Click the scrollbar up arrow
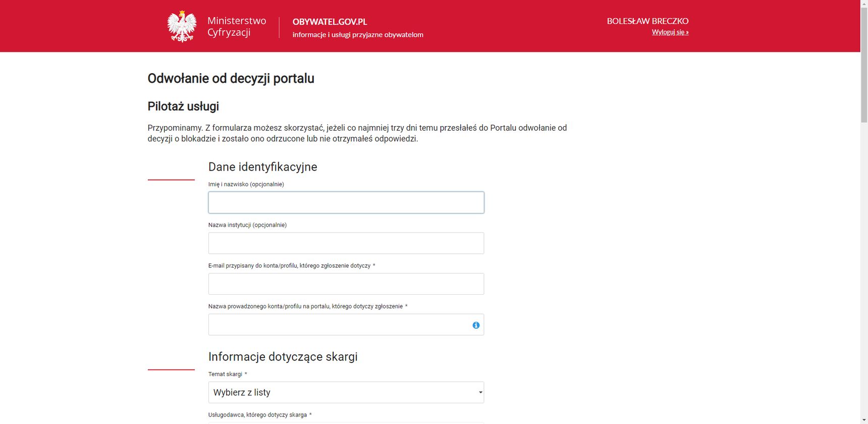The width and height of the screenshot is (868, 424). pyautogui.click(x=864, y=4)
